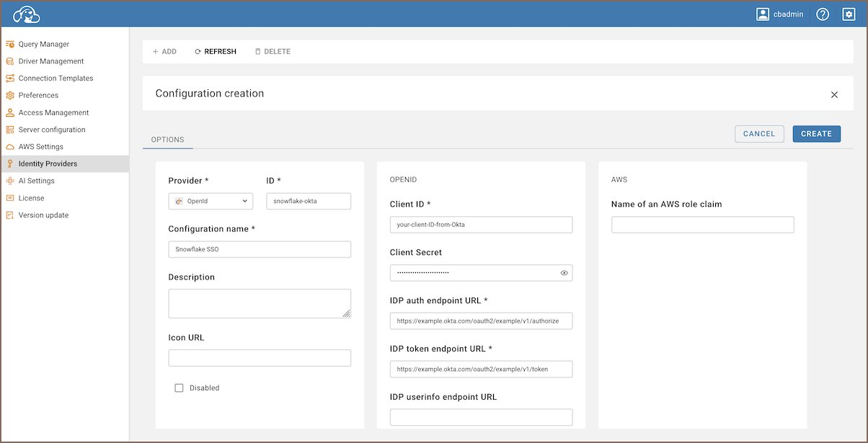The width and height of the screenshot is (868, 443).
Task: Switch to the OPTIONS tab
Action: click(x=167, y=140)
